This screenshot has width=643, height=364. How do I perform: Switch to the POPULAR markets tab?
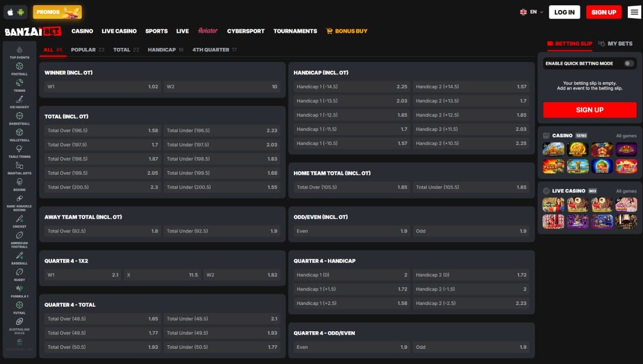point(87,50)
